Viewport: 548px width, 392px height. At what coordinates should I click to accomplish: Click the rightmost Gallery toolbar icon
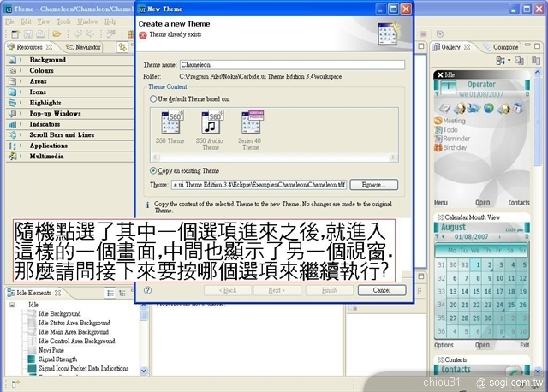pyautogui.click(x=536, y=61)
